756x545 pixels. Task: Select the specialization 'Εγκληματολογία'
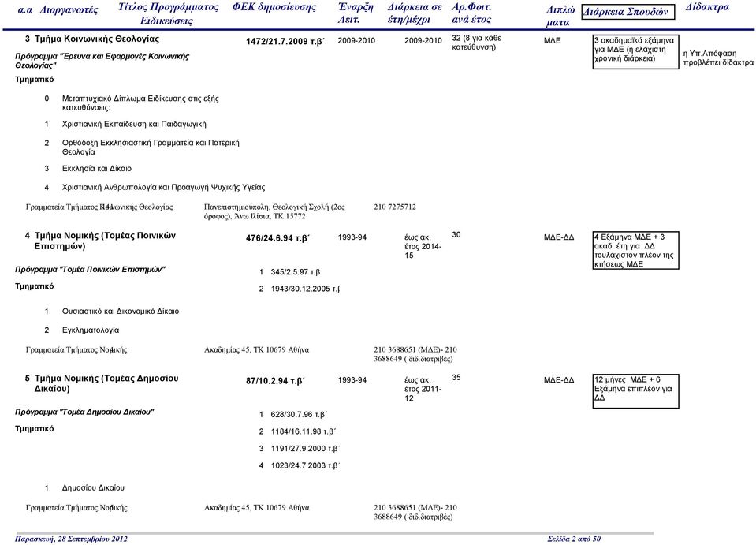click(x=91, y=330)
